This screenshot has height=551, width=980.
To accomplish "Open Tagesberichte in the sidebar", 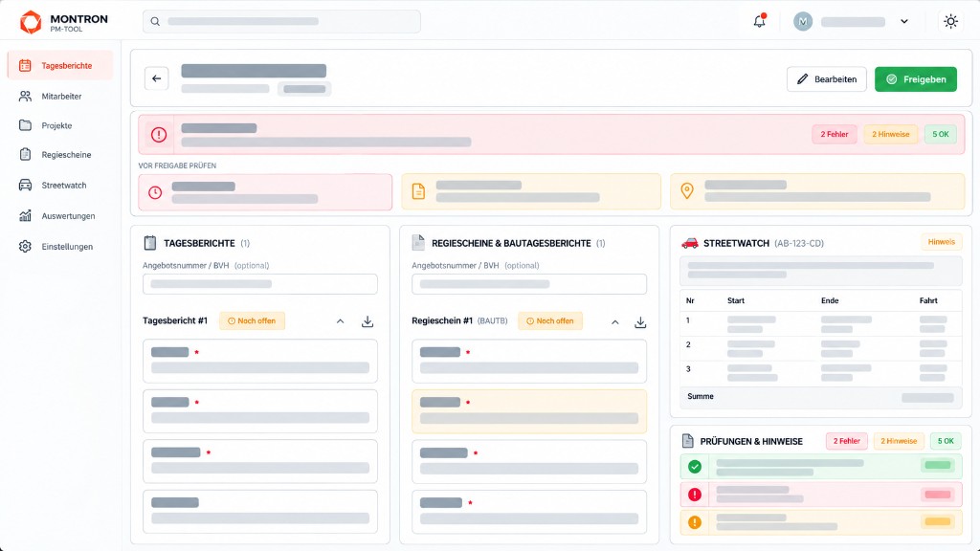I will (60, 66).
